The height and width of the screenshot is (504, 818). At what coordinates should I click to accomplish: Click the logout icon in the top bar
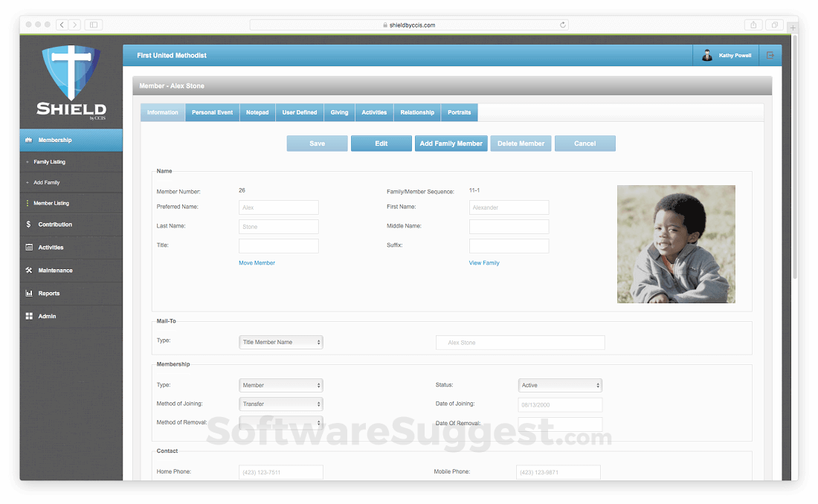click(x=770, y=54)
